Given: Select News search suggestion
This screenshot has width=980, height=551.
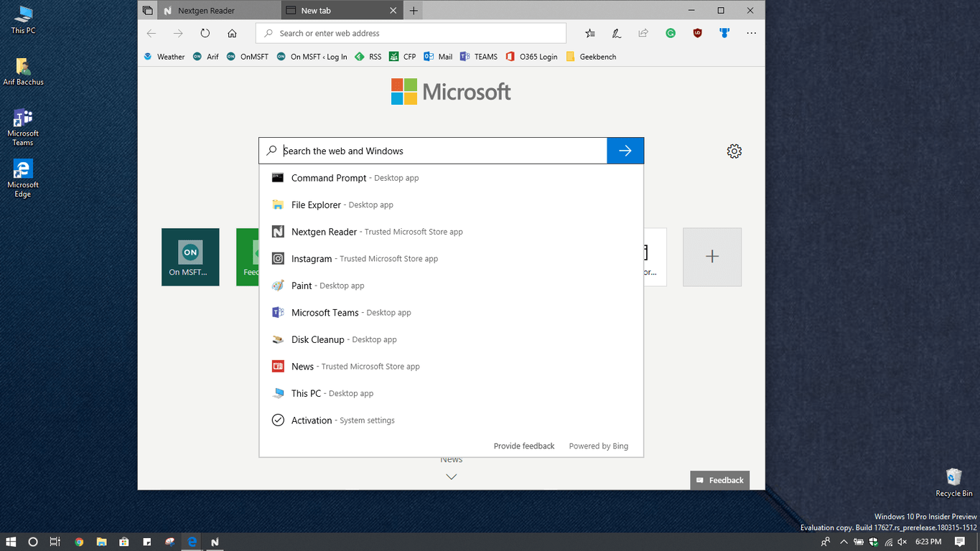Looking at the screenshot, I should [x=451, y=366].
